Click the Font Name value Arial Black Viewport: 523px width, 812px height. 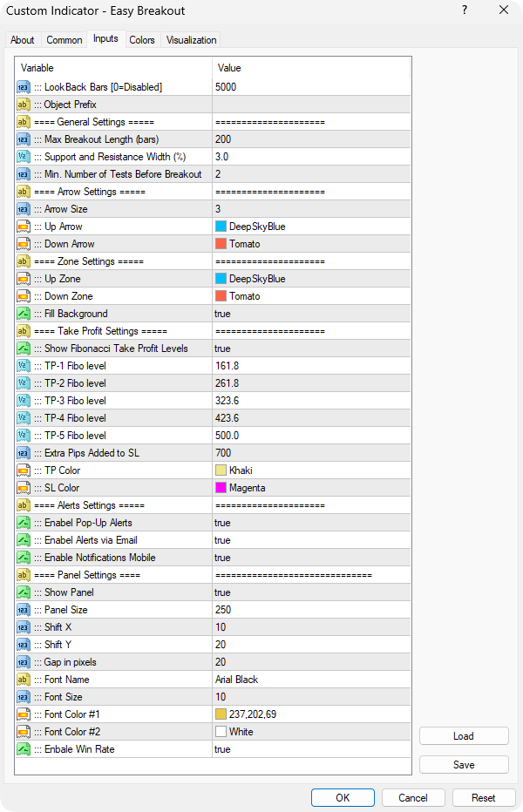click(x=237, y=680)
